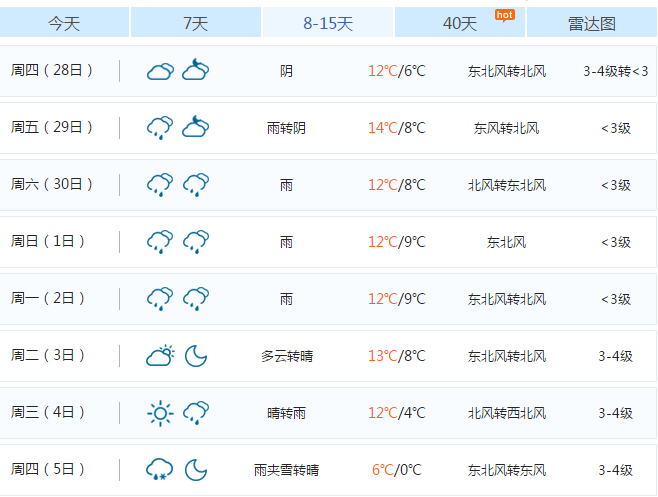Image resolution: width=658 pixels, height=497 pixels.
Task: Click weather text 雨夹雪转晴
Action: [287, 471]
